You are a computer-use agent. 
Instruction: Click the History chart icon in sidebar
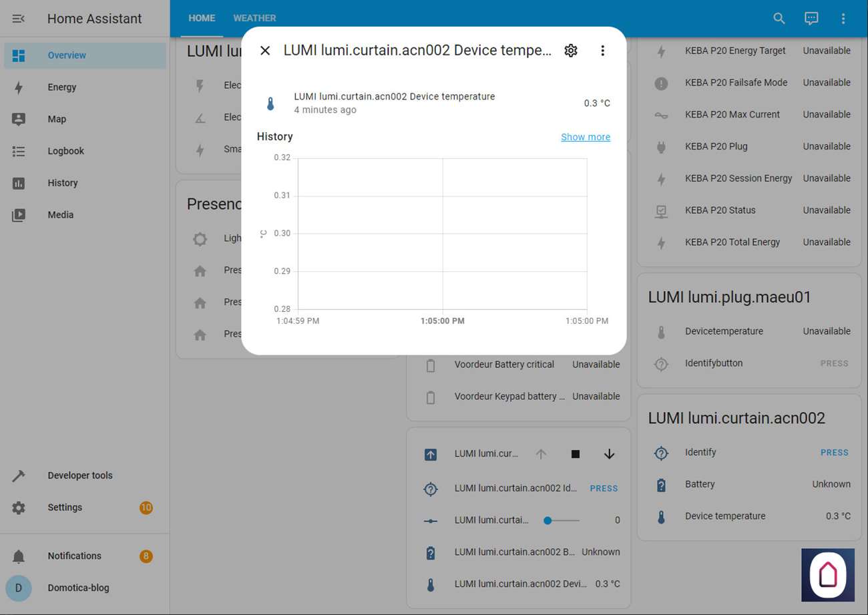point(19,183)
